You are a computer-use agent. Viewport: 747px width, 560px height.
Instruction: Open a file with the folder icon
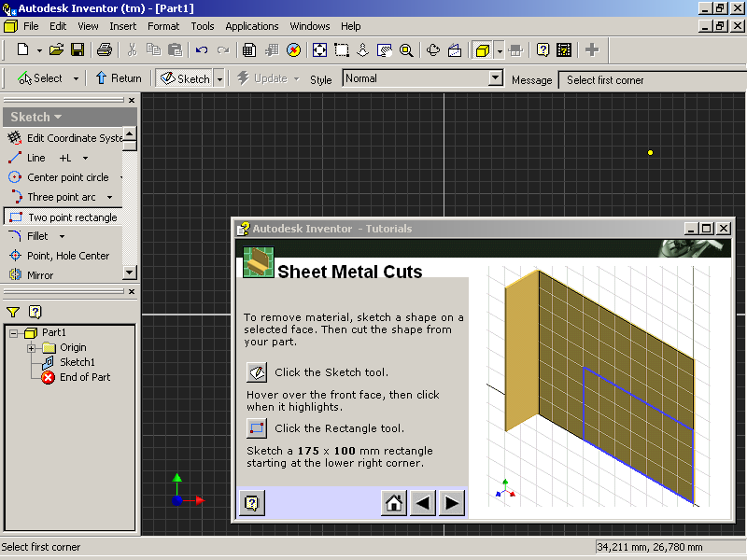56,49
